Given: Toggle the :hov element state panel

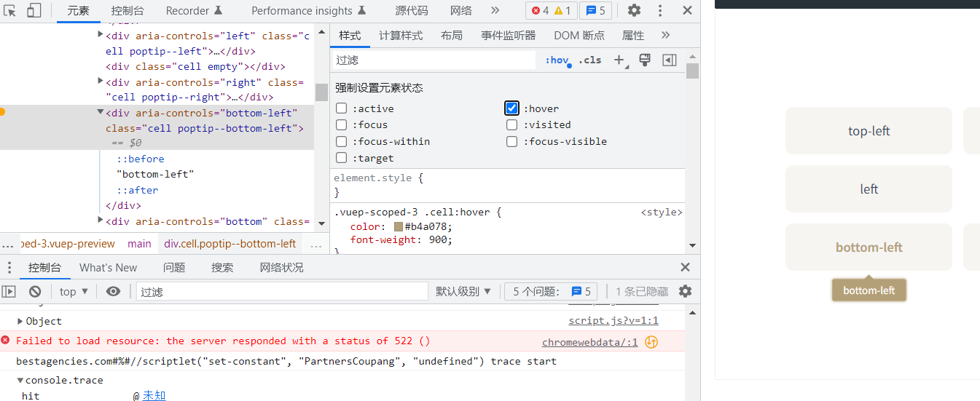Looking at the screenshot, I should click(557, 60).
